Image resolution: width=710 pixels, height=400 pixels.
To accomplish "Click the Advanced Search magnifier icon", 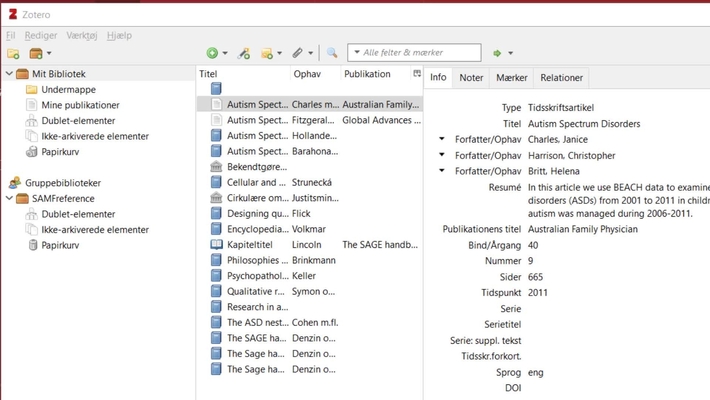I will 332,53.
